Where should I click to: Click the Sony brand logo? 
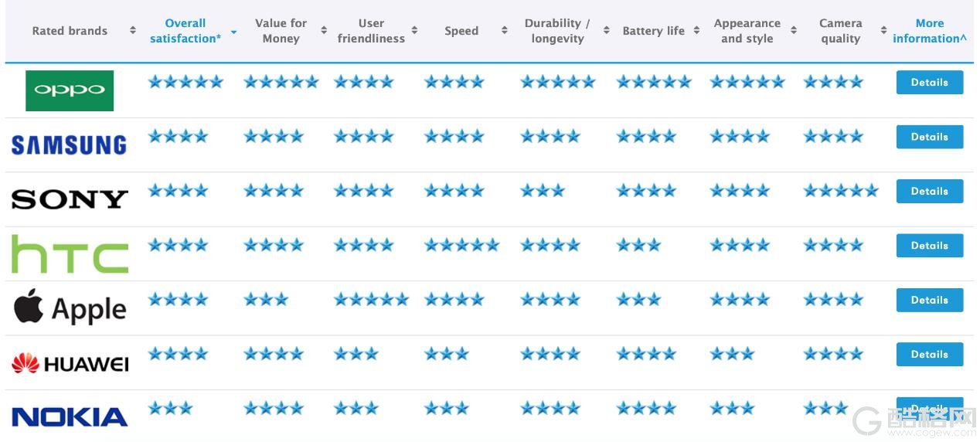tap(70, 199)
